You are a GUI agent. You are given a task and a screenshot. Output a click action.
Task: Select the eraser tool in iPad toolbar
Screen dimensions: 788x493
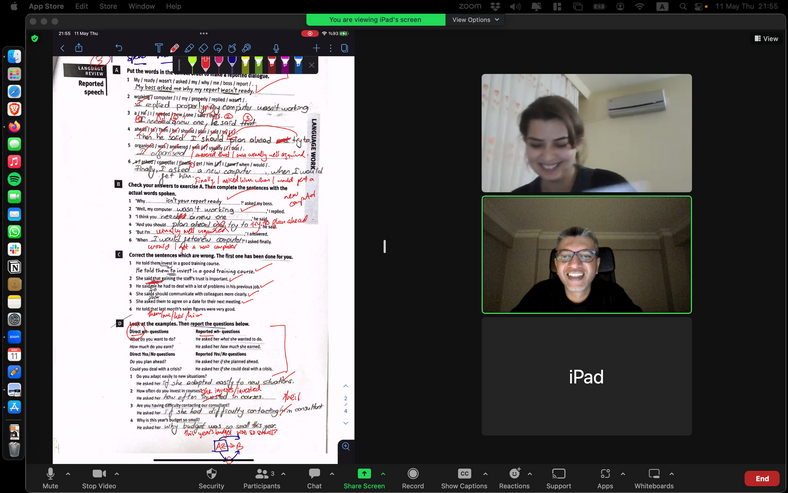tap(204, 48)
